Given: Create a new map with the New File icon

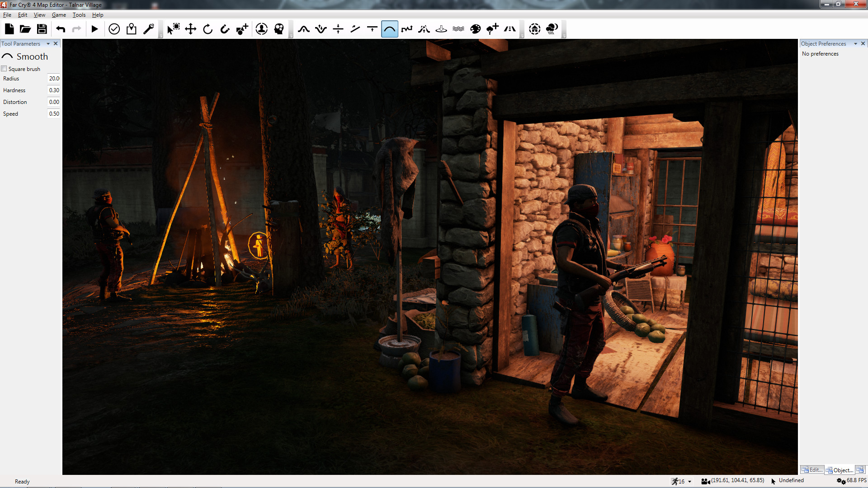Looking at the screenshot, I should (9, 29).
